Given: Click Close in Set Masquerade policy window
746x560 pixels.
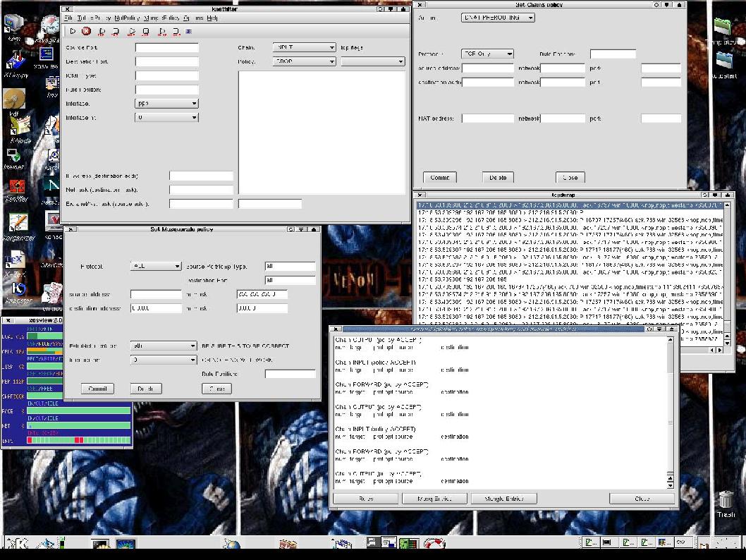Looking at the screenshot, I should 217,389.
